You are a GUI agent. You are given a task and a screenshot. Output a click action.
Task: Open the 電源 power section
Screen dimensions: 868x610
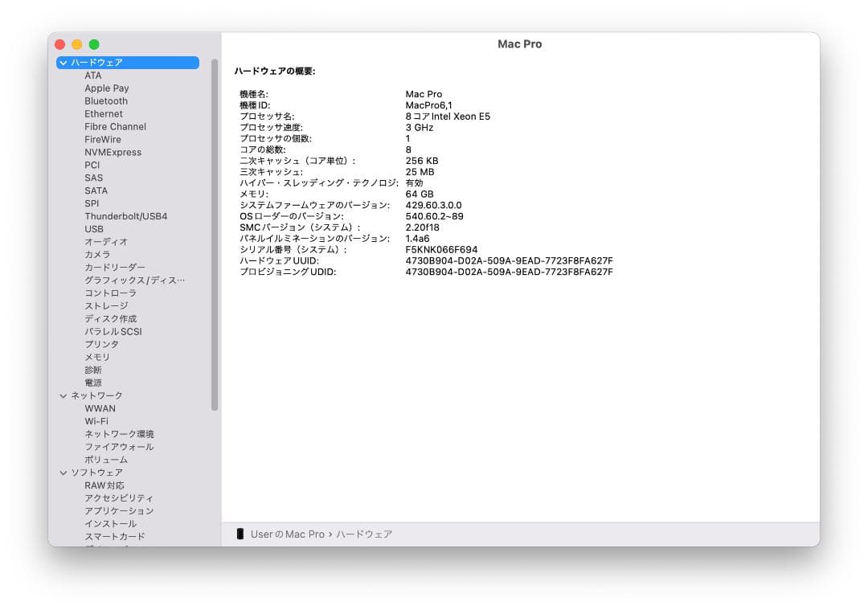click(x=92, y=383)
